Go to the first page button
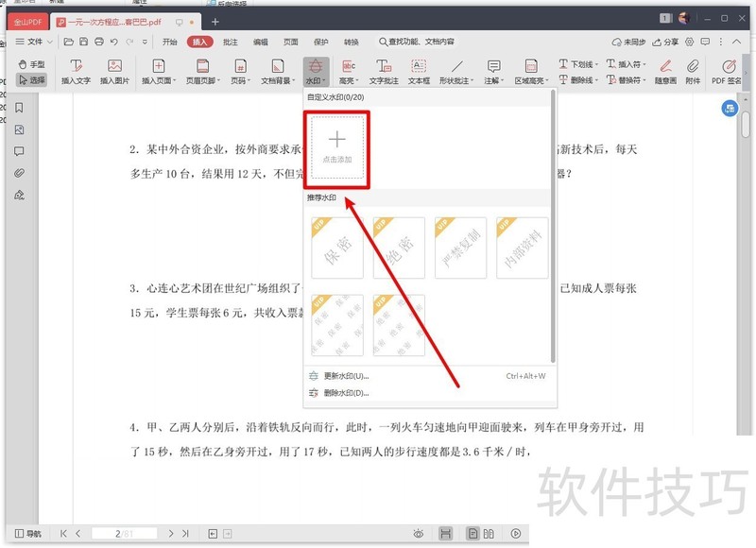756x548 pixels. click(63, 534)
